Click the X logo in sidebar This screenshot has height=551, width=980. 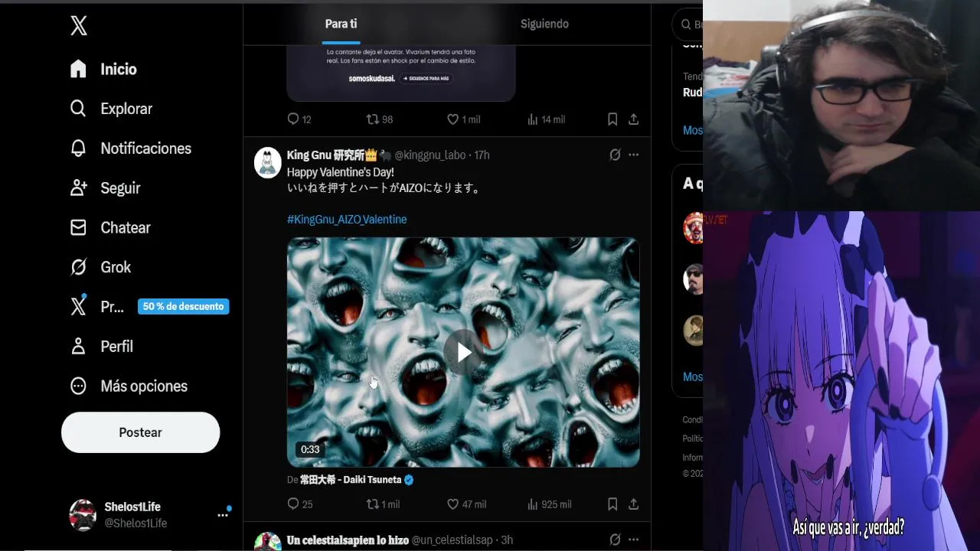[x=78, y=26]
